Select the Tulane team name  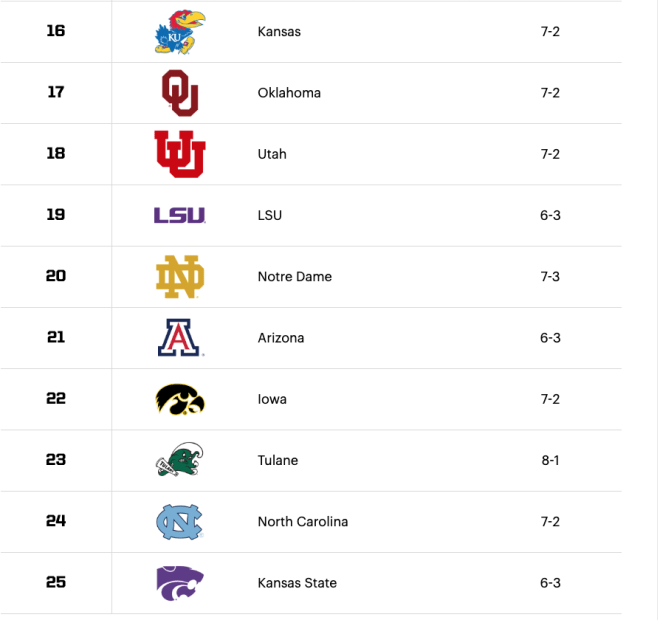click(278, 460)
